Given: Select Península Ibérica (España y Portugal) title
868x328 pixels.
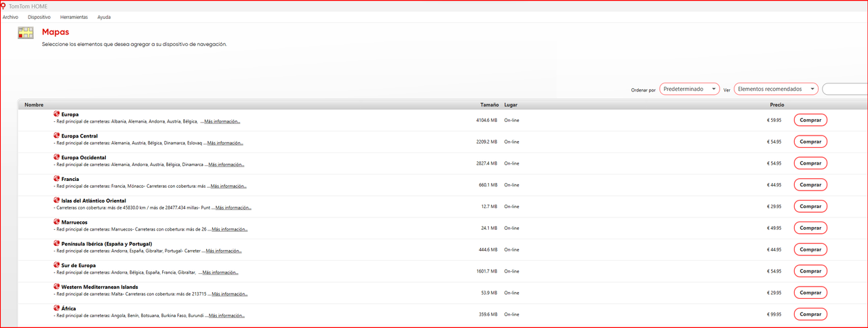Looking at the screenshot, I should click(x=106, y=244).
